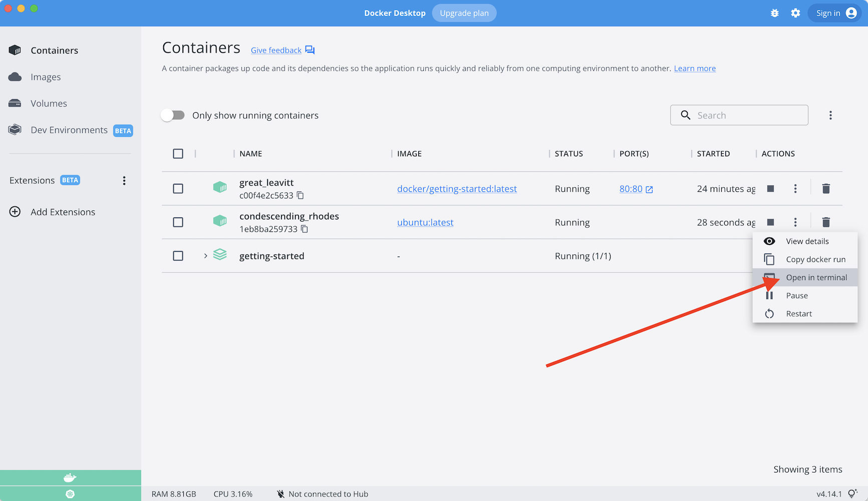Open the bug report troubleshooting icon
The height and width of the screenshot is (501, 868).
[x=775, y=13]
